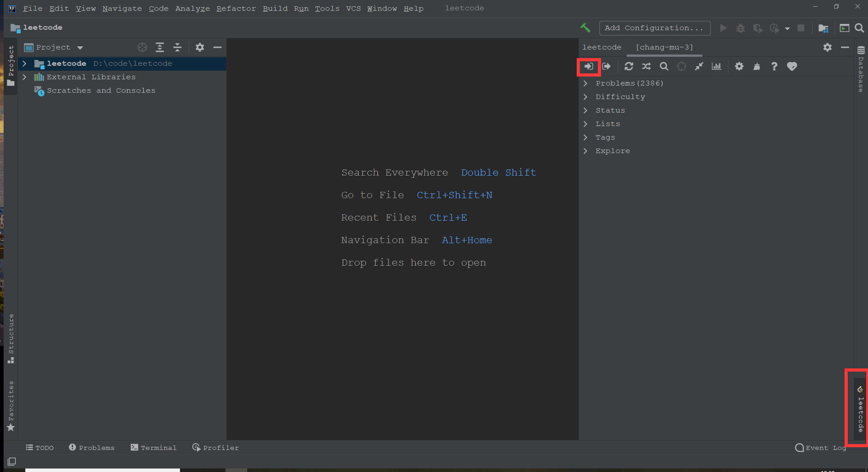Click the leetcode position target icon
The height and width of the screenshot is (472, 868).
coord(682,67)
